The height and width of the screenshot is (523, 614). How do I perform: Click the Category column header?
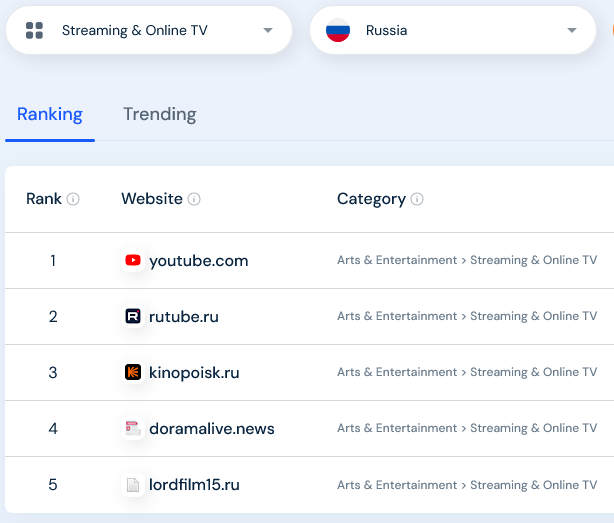(x=371, y=199)
